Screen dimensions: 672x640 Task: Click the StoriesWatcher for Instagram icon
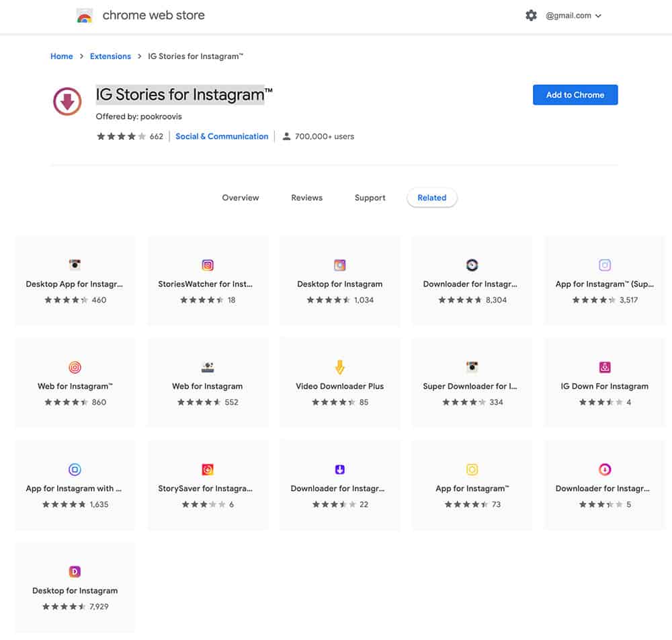coord(208,265)
